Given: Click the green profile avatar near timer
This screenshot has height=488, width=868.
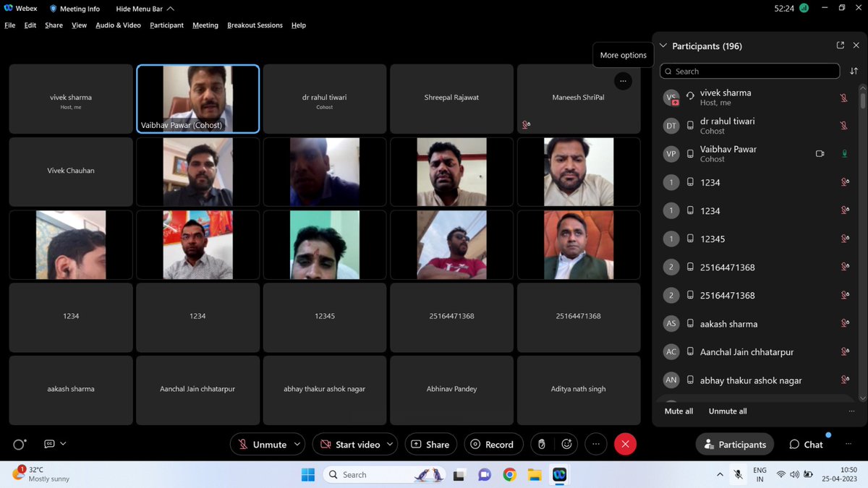Looking at the screenshot, I should (804, 8).
